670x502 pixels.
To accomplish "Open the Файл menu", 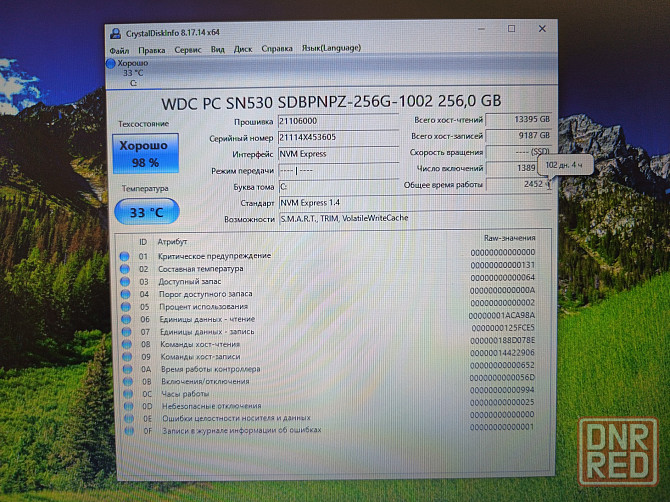I will [119, 51].
